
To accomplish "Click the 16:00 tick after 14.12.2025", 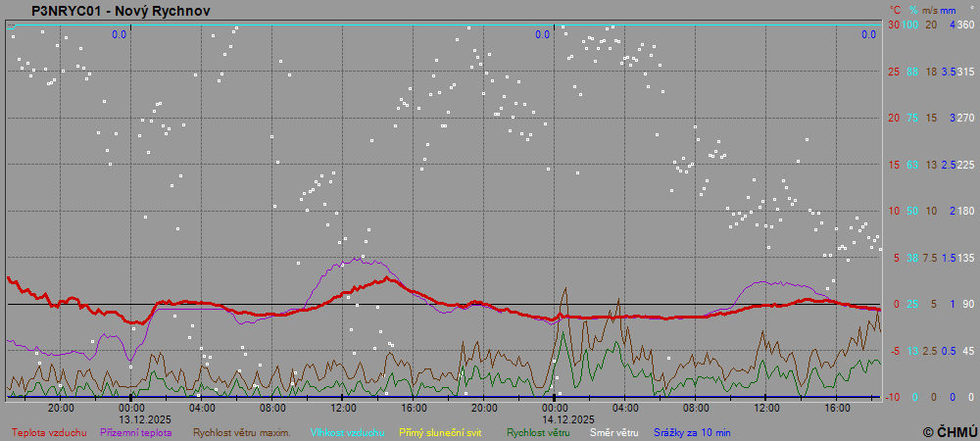I will pyautogui.click(x=837, y=408).
